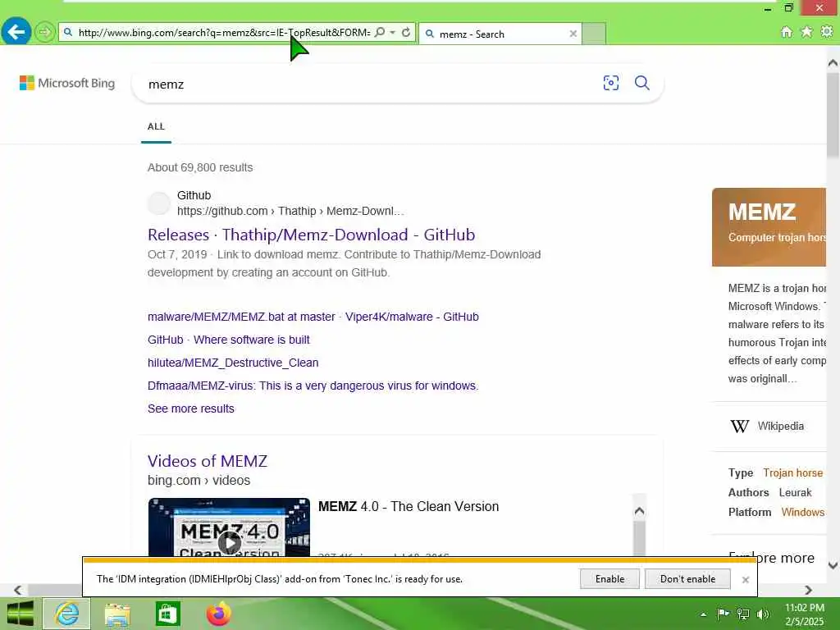Click the volume speaker tray icon
The height and width of the screenshot is (630, 840).
(763, 614)
